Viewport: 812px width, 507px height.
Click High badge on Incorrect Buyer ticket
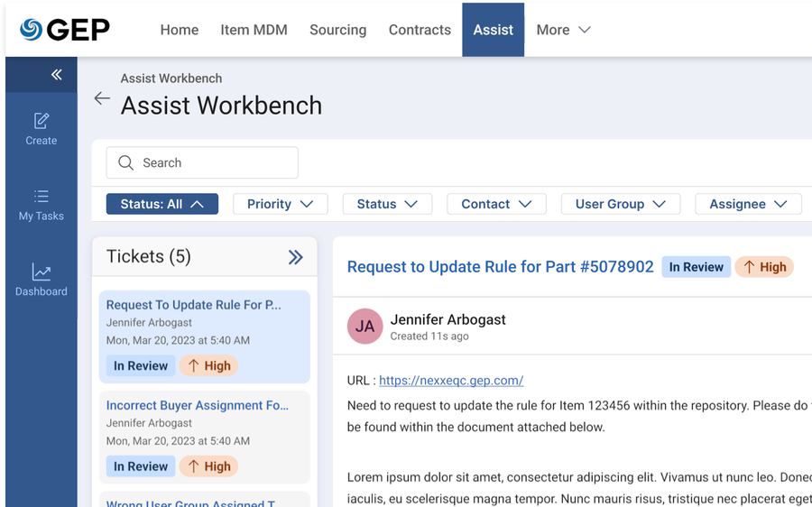click(208, 466)
